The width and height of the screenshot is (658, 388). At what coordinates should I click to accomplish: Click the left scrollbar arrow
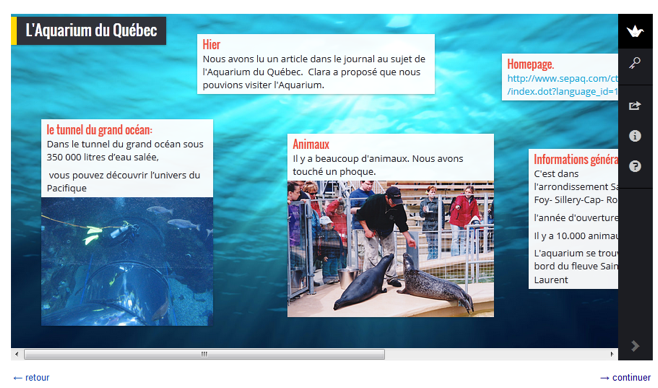(x=17, y=354)
